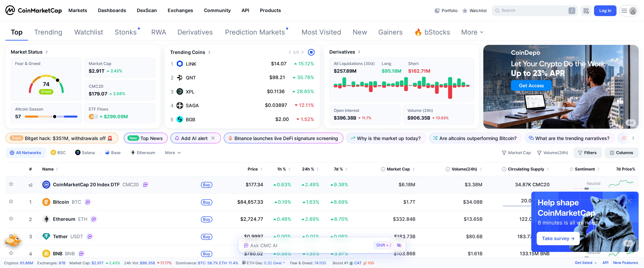Switch to the Trending tab

(48, 32)
